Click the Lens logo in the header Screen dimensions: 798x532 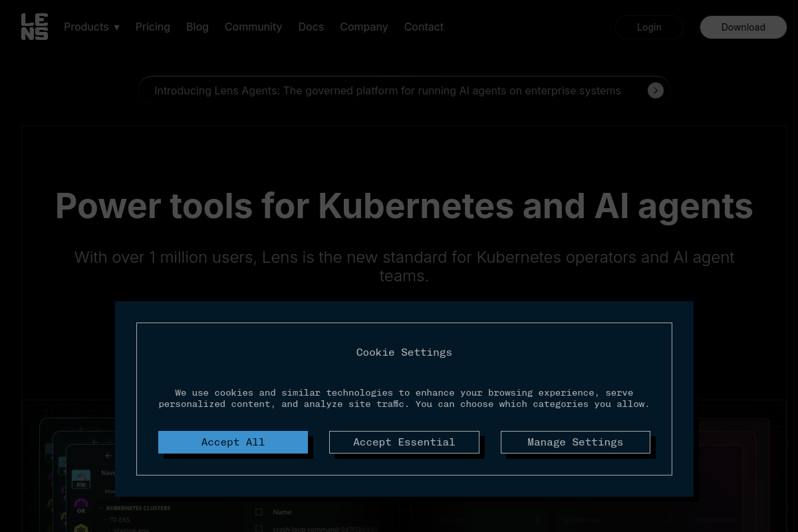pos(35,27)
